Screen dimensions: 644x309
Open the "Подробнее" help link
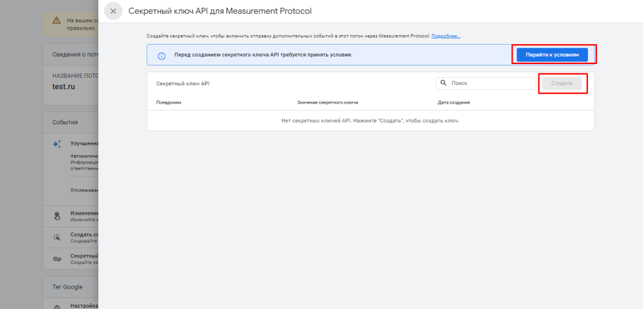[445, 36]
